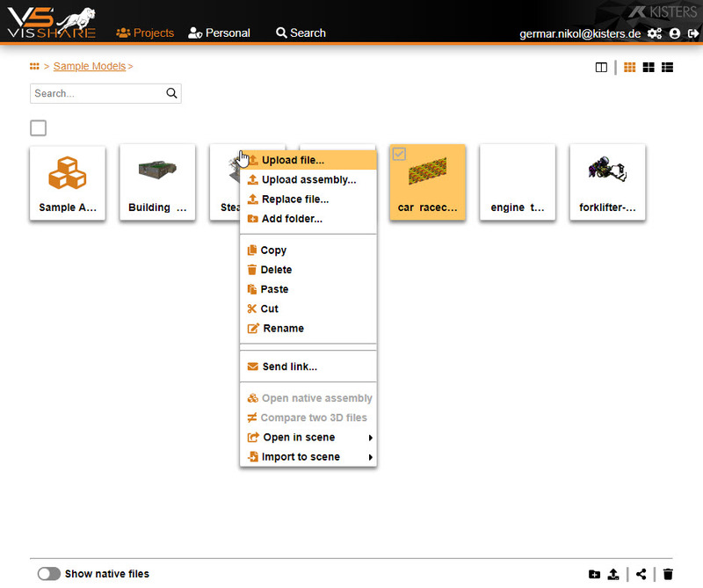Toggle the Show native files switch

(49, 574)
